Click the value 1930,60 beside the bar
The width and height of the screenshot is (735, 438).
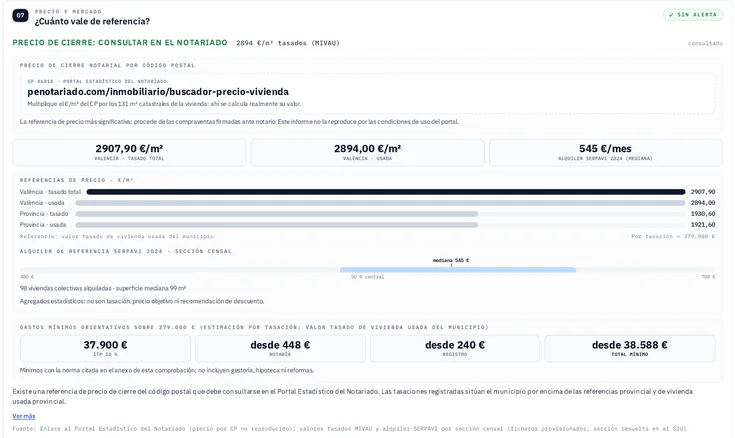coord(703,214)
